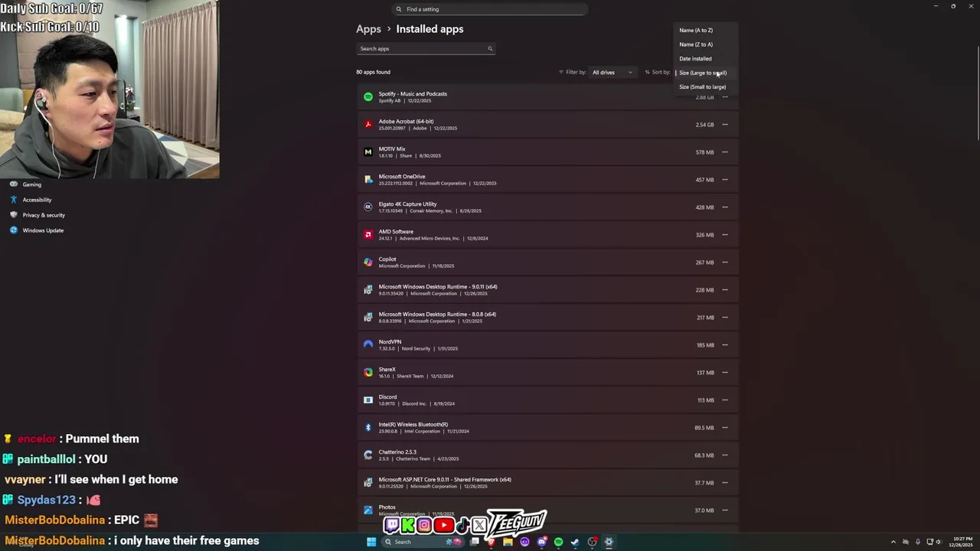Click the 578 MB size of MOTIV Mix
This screenshot has width=980, height=551.
(x=704, y=152)
